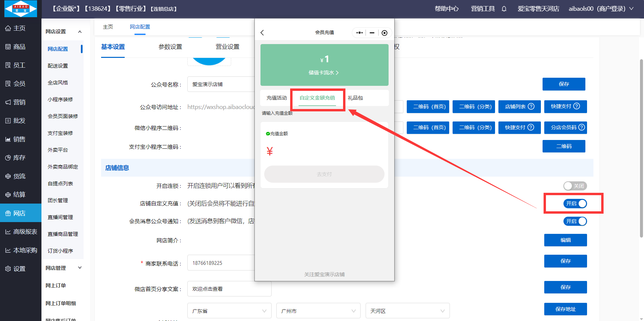Switch to the 参数设置 tab

pyautogui.click(x=170, y=47)
